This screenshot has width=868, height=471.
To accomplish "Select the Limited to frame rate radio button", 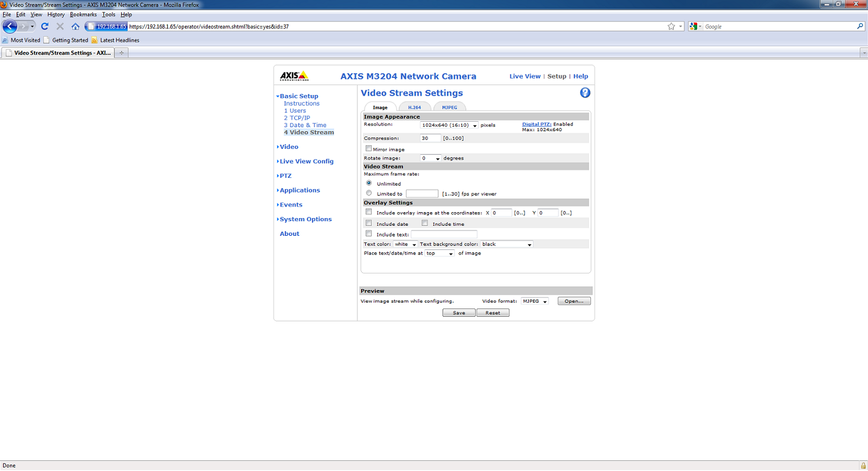I will click(369, 193).
